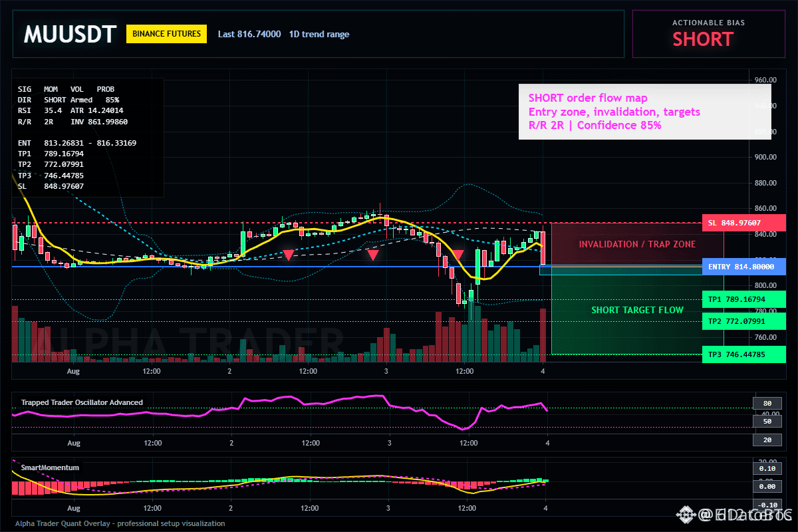Click the SHORT TARGET FLOW label

click(x=637, y=310)
